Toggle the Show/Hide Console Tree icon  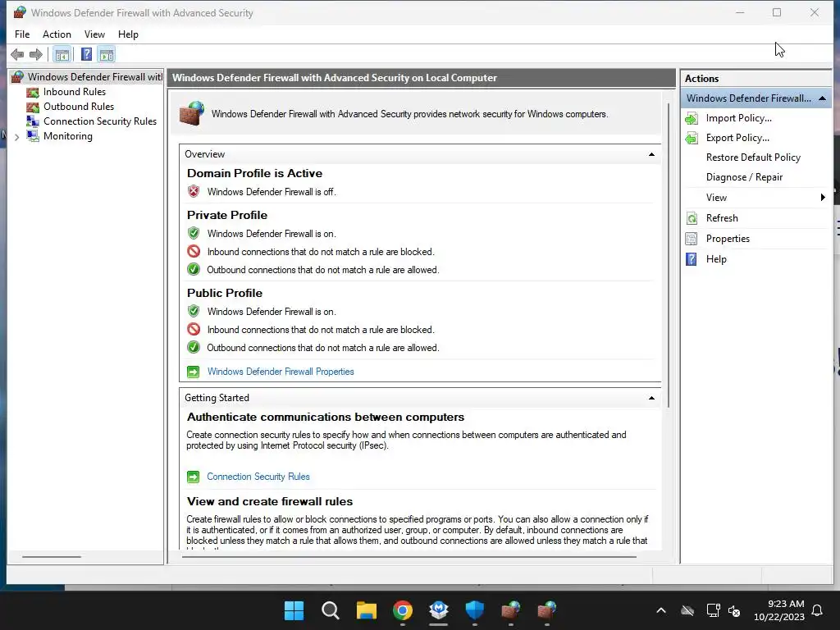click(62, 54)
